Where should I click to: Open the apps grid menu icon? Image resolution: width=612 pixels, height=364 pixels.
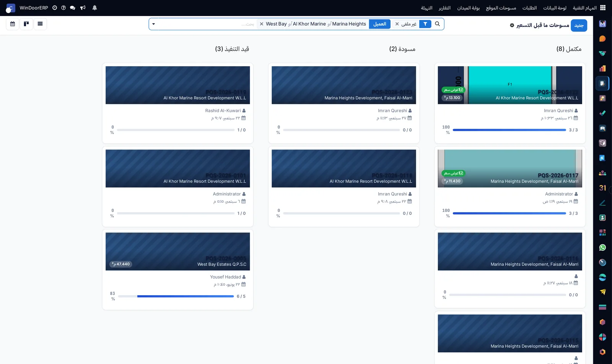tap(603, 8)
